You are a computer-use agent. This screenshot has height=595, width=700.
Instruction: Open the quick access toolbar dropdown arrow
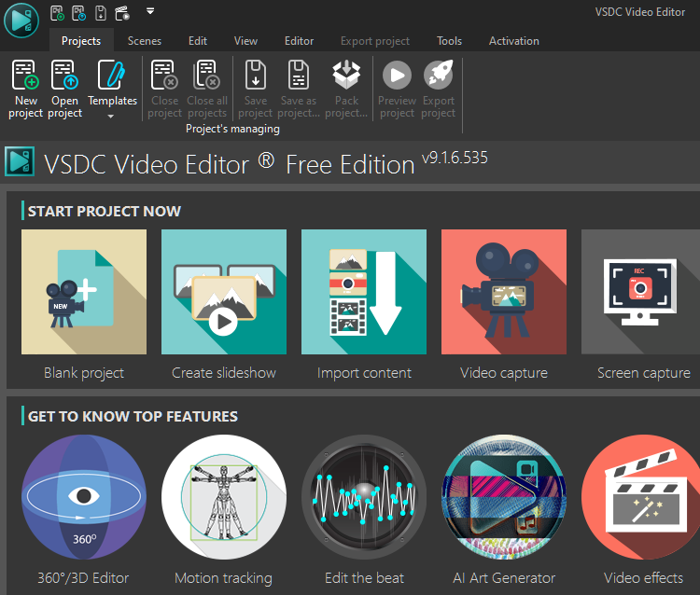[x=150, y=11]
